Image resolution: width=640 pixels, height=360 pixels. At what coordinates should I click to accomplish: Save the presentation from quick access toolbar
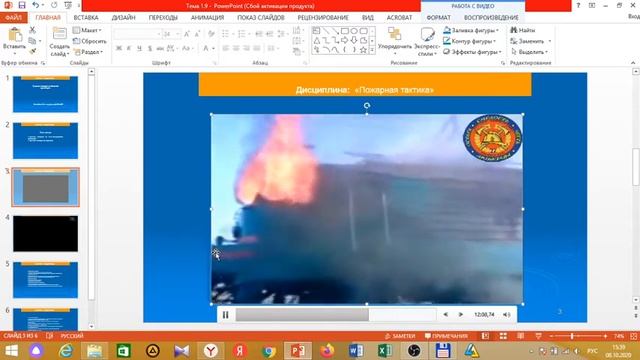pyautogui.click(x=22, y=5)
